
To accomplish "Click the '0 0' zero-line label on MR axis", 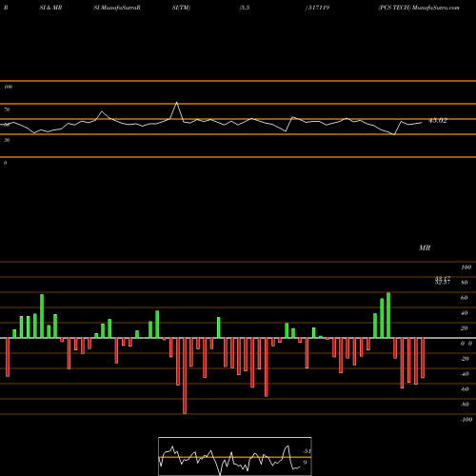I will (466, 344).
